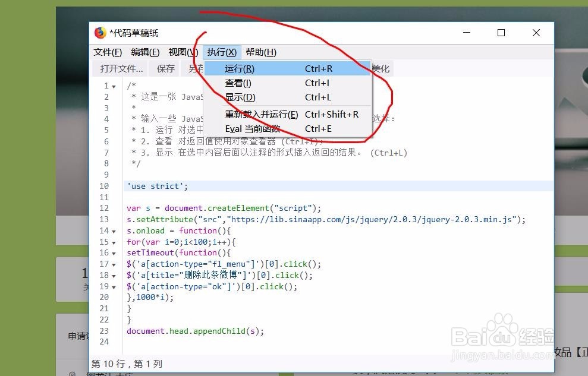Click the document.head.appendChild(s); line
The image size is (588, 376).
(196, 331)
